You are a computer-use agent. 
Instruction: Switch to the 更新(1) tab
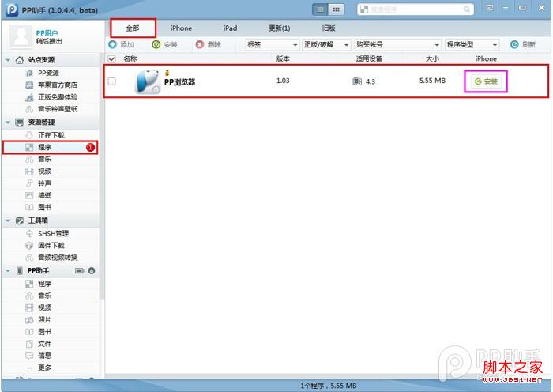(280, 28)
